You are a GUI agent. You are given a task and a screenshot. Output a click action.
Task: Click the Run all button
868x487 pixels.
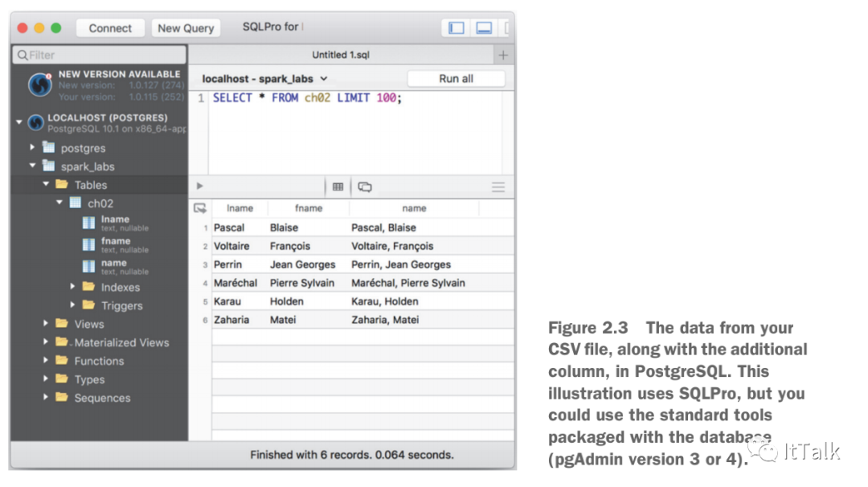(x=457, y=79)
